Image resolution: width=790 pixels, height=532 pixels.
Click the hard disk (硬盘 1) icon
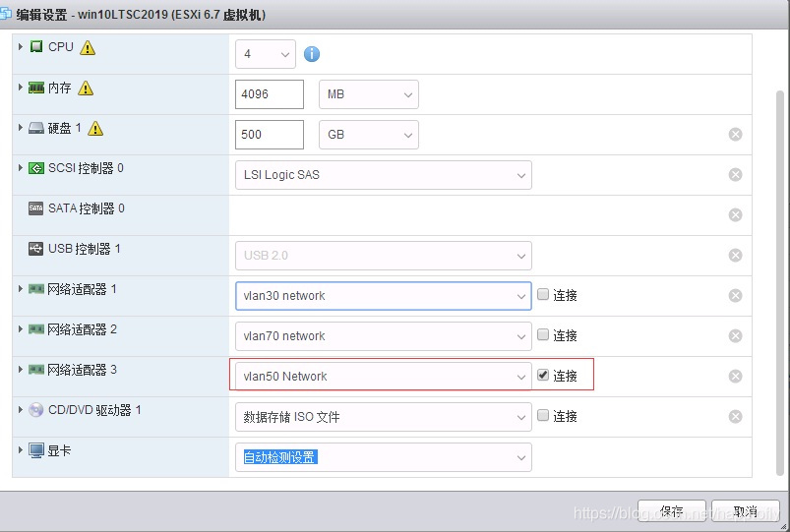click(36, 128)
